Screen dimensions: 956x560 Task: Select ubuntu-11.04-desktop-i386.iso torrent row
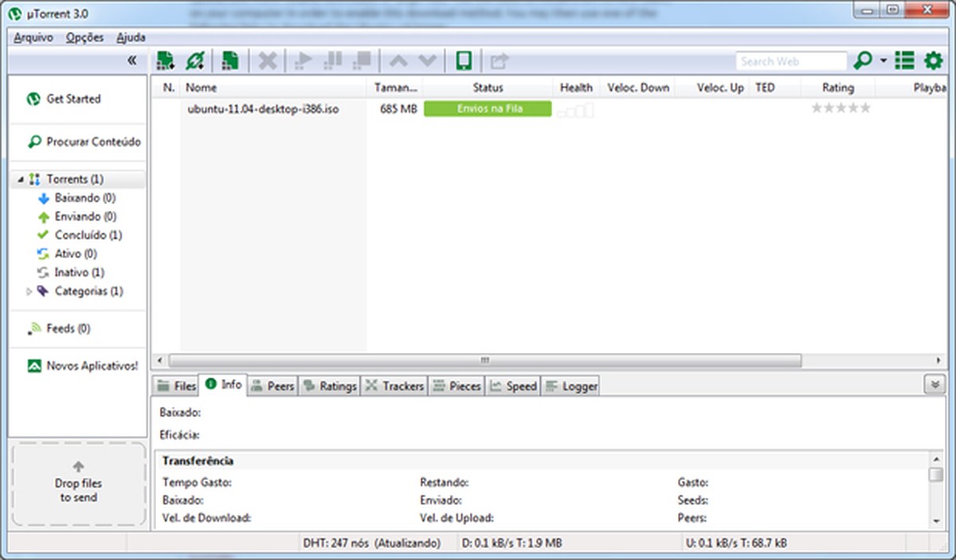point(550,109)
